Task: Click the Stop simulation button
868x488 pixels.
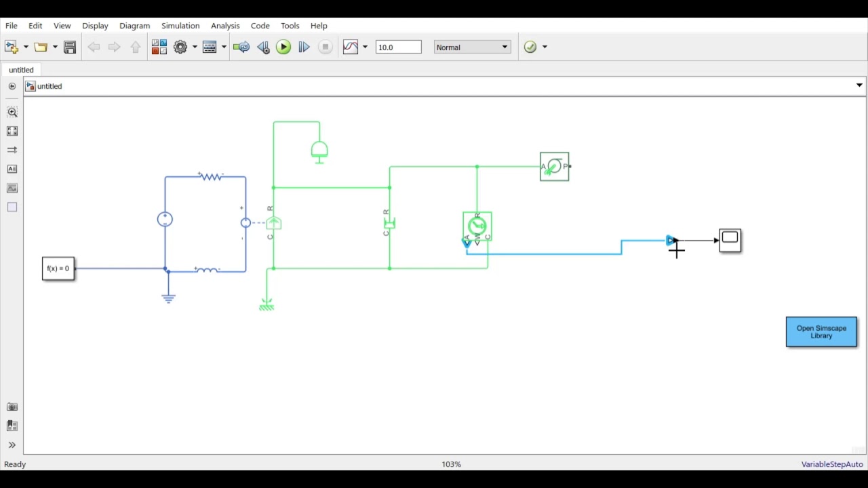Action: click(325, 47)
